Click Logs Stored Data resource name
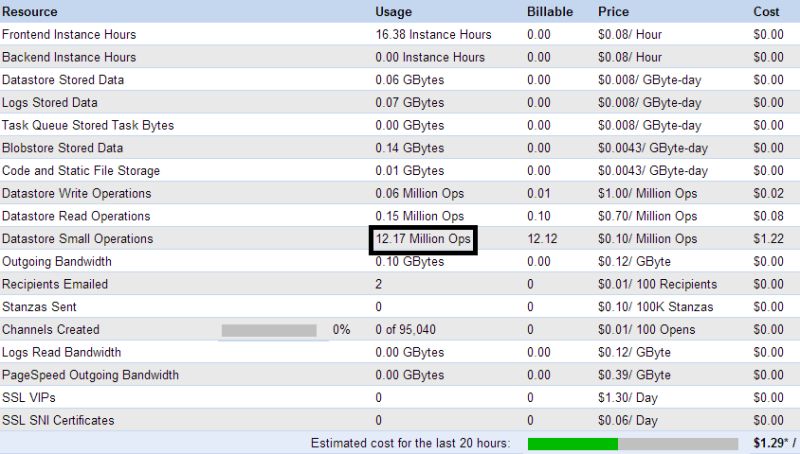Image resolution: width=800 pixels, height=454 pixels. coord(49,103)
